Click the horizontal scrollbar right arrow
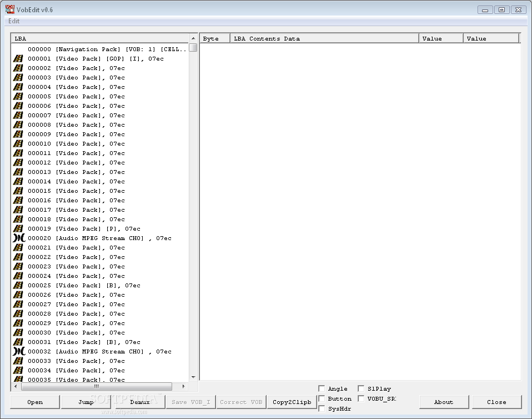Image resolution: width=532 pixels, height=419 pixels. coord(184,386)
